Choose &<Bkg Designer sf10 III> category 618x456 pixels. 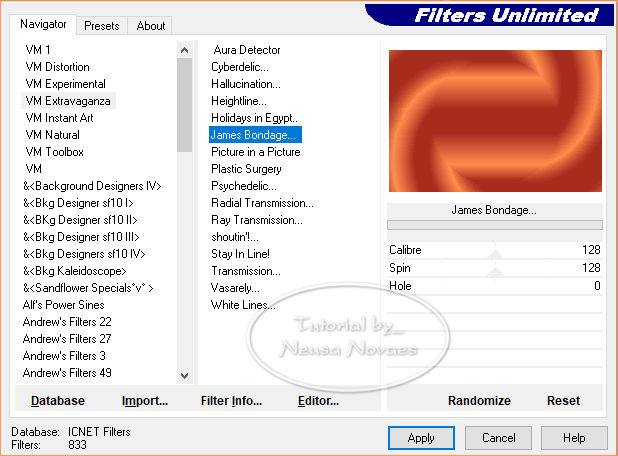81,236
